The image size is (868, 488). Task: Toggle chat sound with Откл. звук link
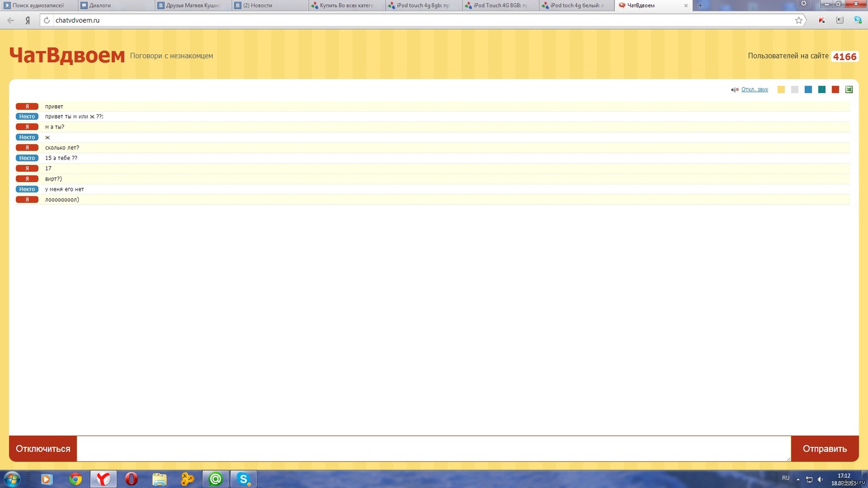click(x=755, y=89)
